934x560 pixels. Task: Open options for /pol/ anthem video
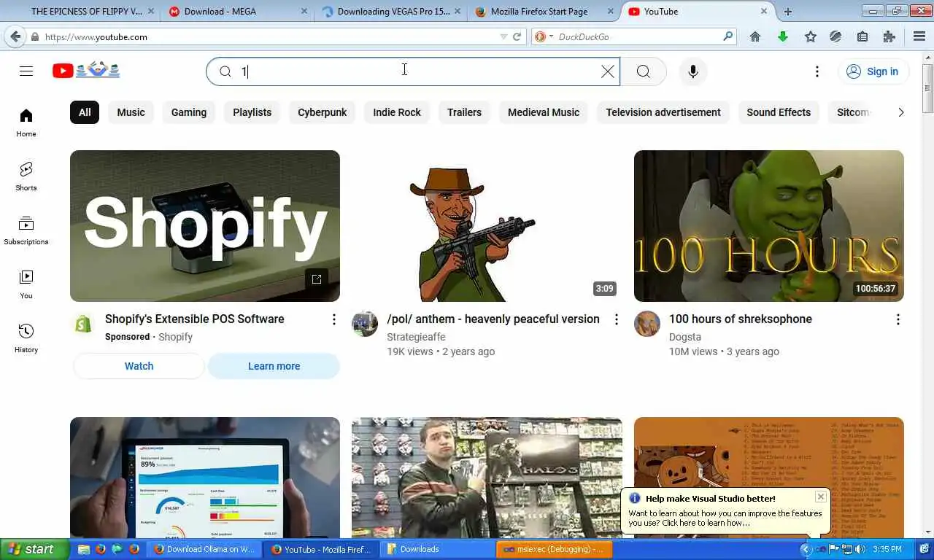coord(616,319)
